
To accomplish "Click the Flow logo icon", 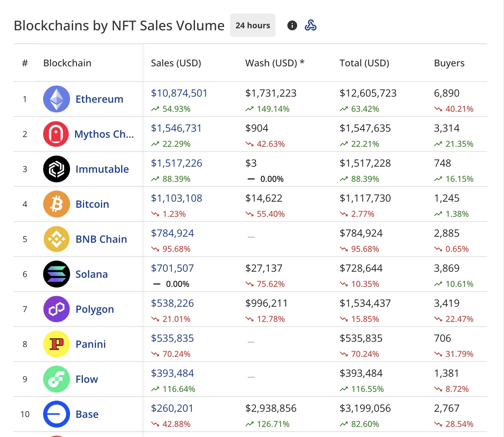I will [x=57, y=379].
